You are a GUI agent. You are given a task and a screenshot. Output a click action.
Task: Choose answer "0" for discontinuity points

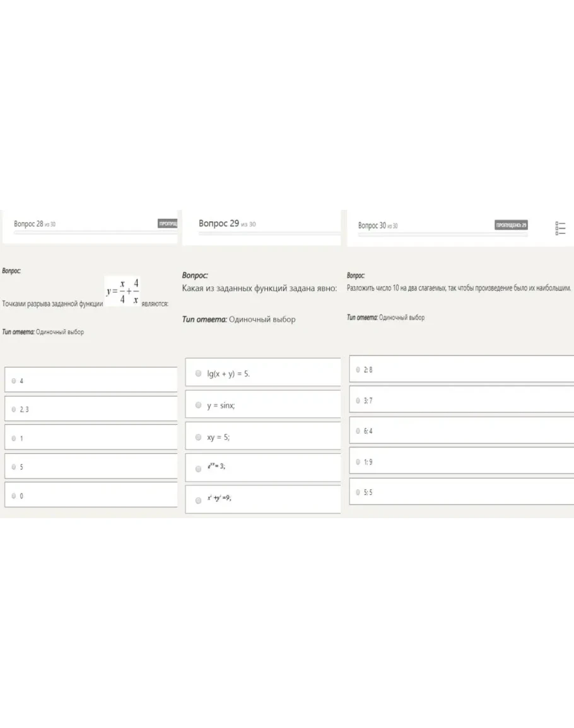click(x=14, y=496)
